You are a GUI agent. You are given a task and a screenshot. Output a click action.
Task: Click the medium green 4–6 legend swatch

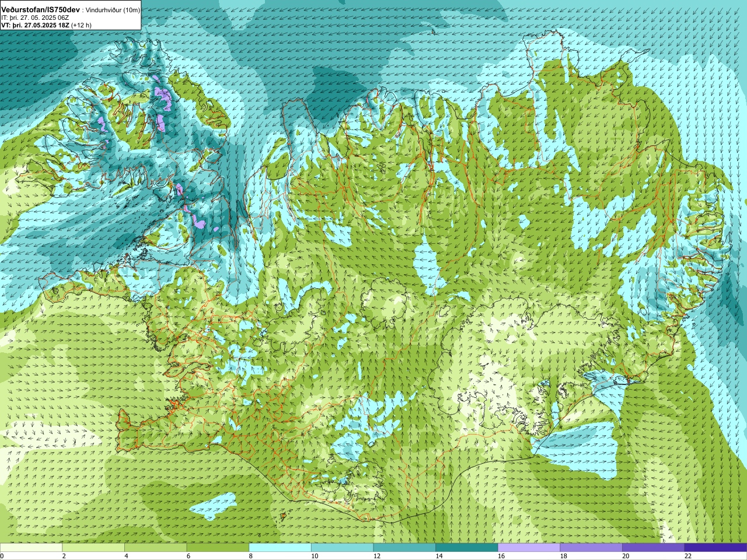[x=155, y=547]
